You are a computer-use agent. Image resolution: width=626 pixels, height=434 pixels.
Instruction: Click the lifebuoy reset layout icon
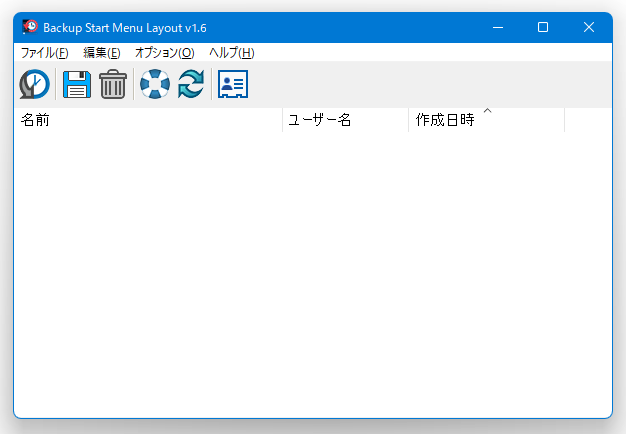[x=155, y=84]
